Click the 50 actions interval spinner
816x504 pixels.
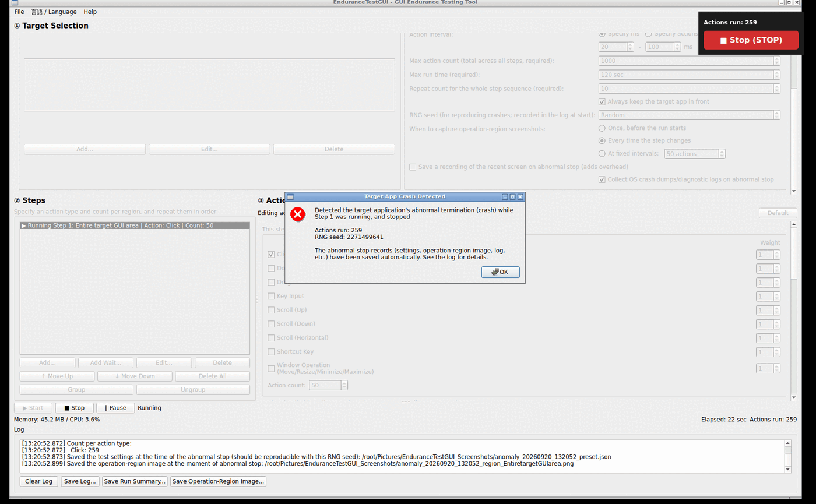695,154
